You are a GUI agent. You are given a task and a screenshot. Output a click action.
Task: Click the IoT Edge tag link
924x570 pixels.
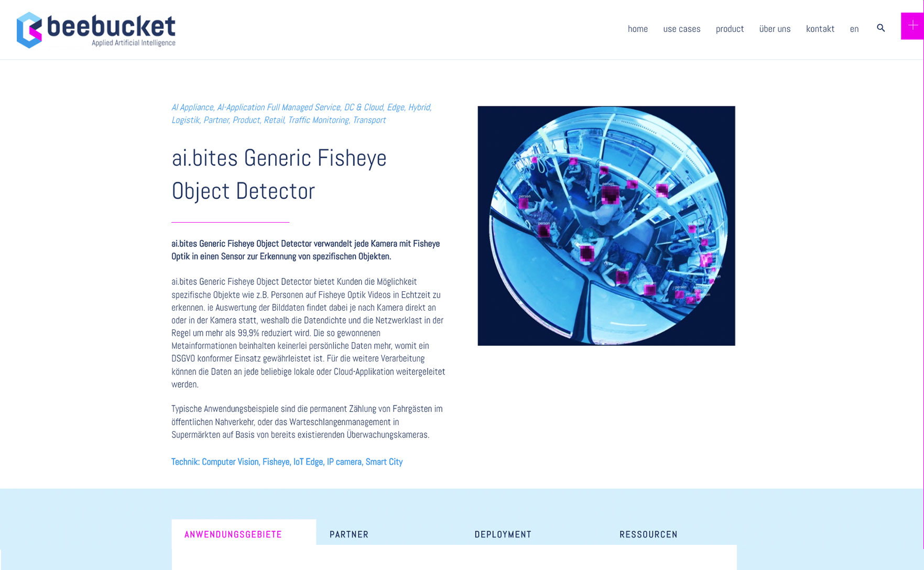(x=308, y=462)
